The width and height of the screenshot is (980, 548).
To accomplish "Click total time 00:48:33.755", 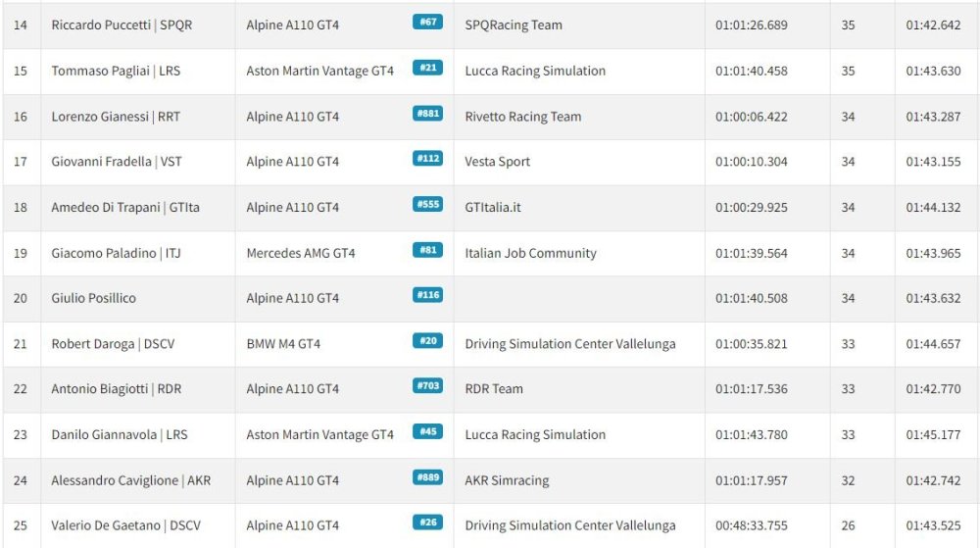I will coord(752,525).
